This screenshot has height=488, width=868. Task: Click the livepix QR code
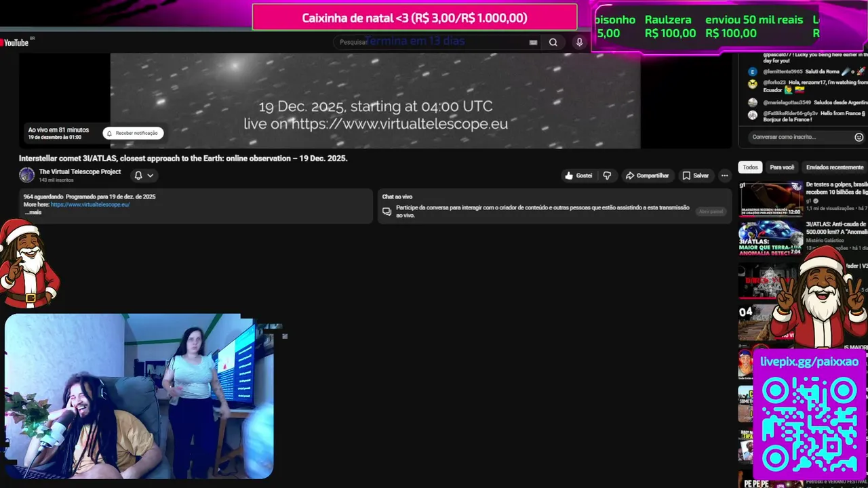810,424
